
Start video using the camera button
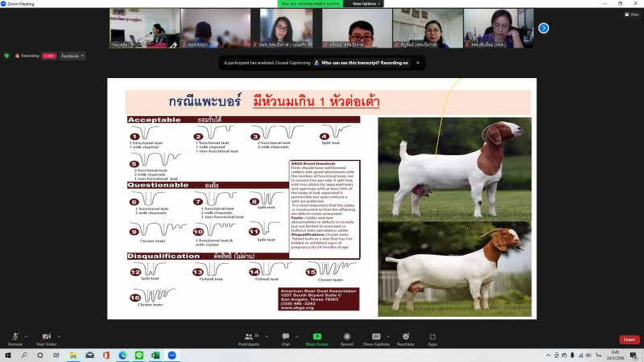47,337
